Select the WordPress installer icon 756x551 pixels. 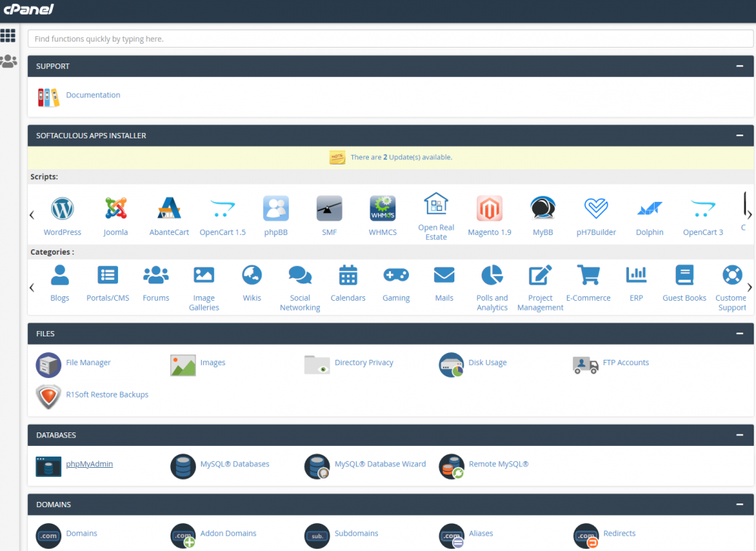pyautogui.click(x=62, y=209)
